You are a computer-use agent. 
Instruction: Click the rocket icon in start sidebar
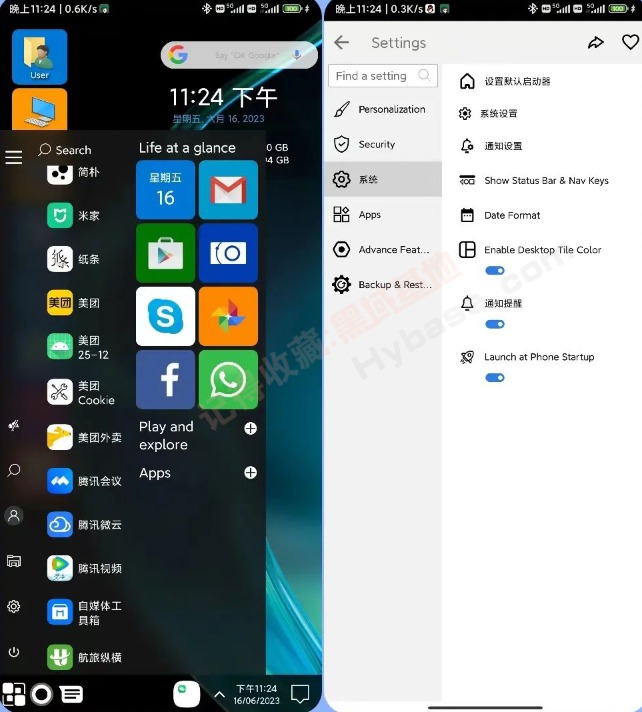(14, 425)
